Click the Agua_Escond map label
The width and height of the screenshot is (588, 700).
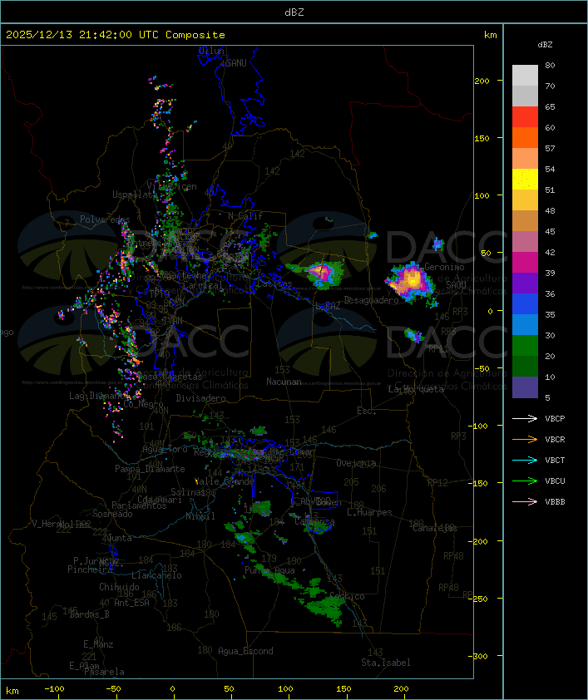click(x=245, y=651)
